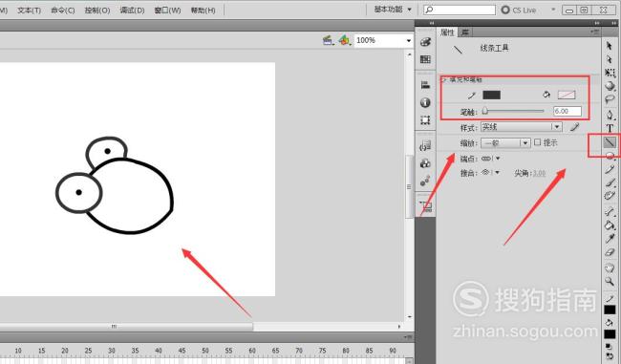The image size is (621, 364).
Task: Select the Text tool
Action: tap(610, 128)
